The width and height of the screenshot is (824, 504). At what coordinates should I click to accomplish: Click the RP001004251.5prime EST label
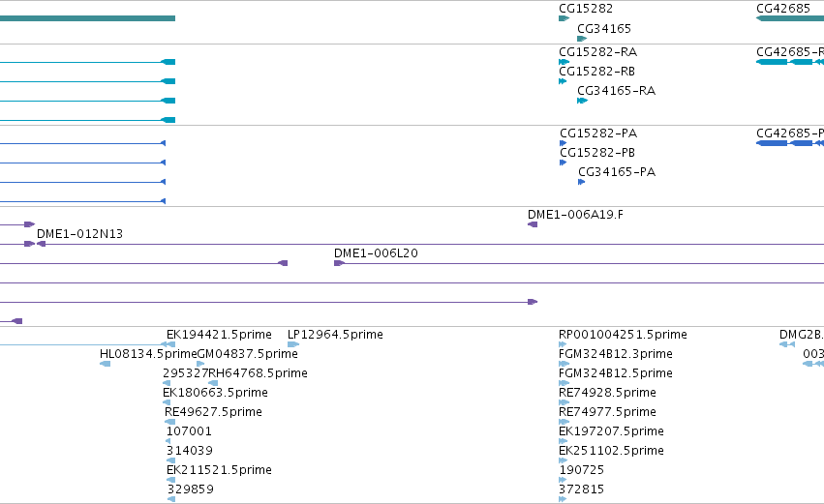pyautogui.click(x=623, y=335)
